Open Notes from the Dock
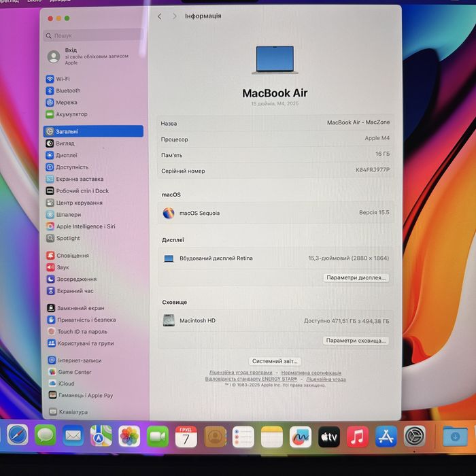 click(272, 437)
